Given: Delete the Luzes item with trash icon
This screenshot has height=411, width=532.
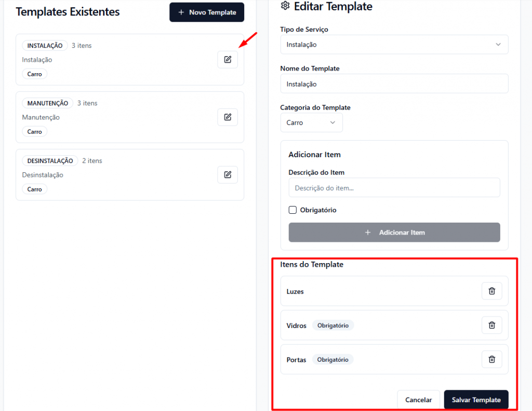Looking at the screenshot, I should click(491, 291).
